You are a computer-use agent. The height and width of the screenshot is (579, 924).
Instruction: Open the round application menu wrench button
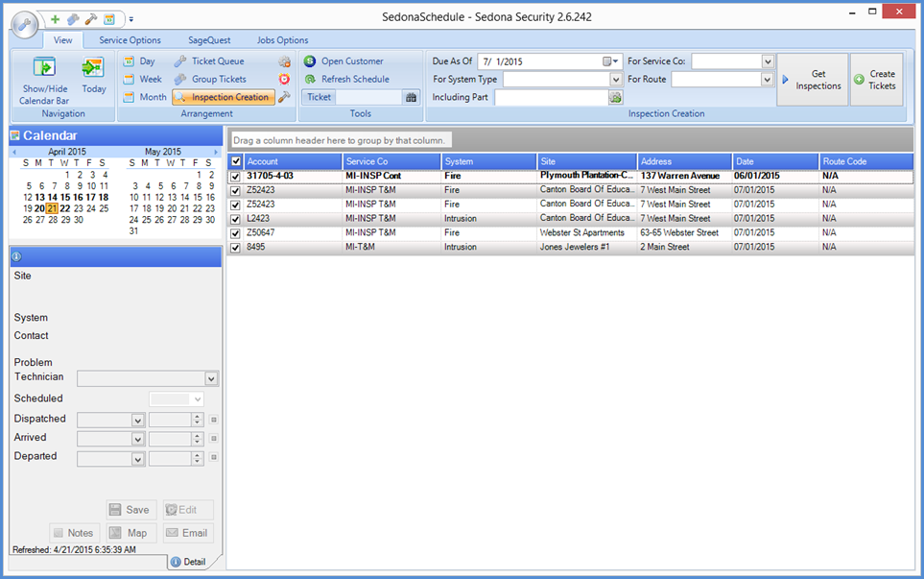(25, 25)
